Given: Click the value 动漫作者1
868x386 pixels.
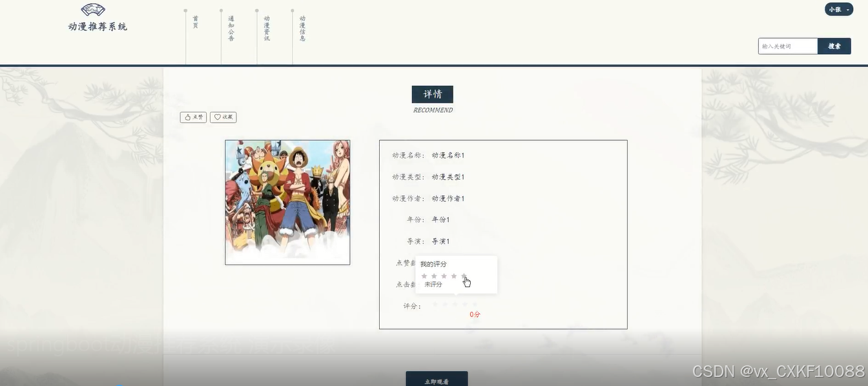Looking at the screenshot, I should [448, 199].
